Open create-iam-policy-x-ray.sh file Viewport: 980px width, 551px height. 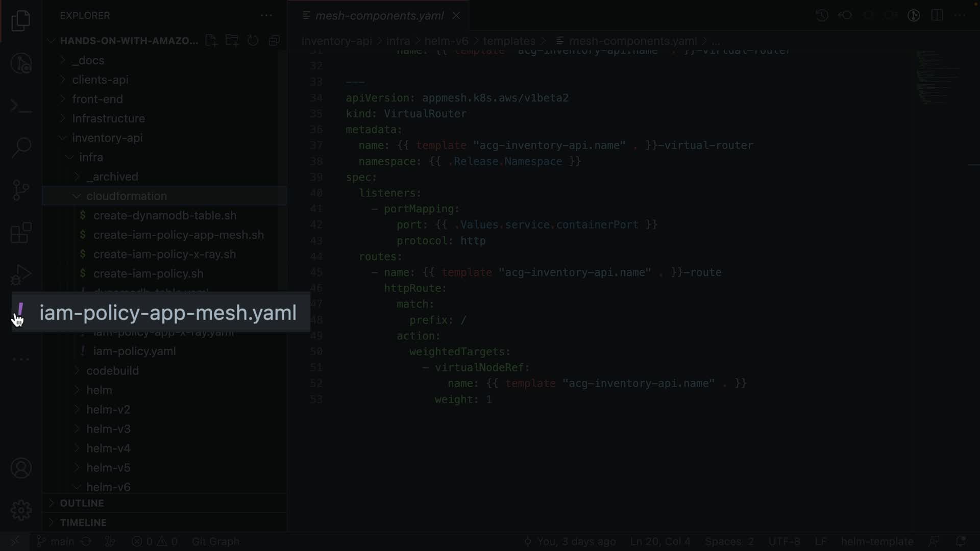pyautogui.click(x=164, y=254)
